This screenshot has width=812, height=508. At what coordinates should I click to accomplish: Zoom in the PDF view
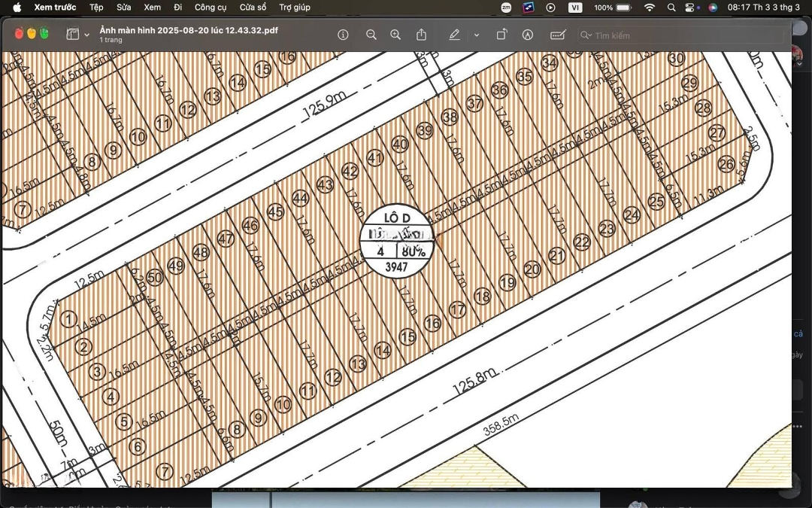(x=395, y=35)
